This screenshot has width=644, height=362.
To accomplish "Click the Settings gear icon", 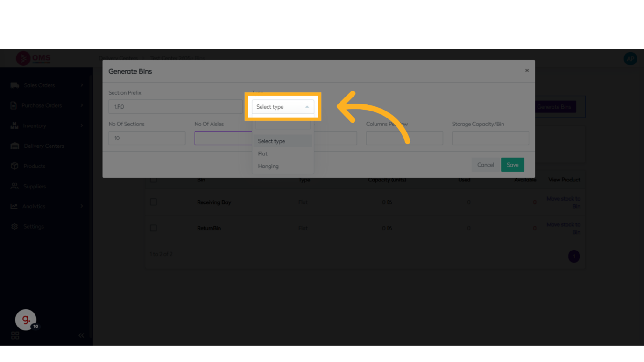I will 14,226.
